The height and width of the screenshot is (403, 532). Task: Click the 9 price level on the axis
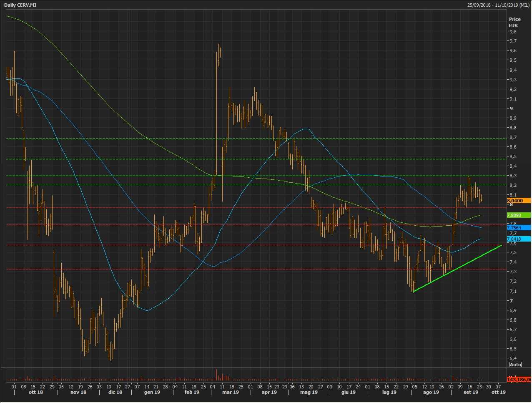[511, 108]
